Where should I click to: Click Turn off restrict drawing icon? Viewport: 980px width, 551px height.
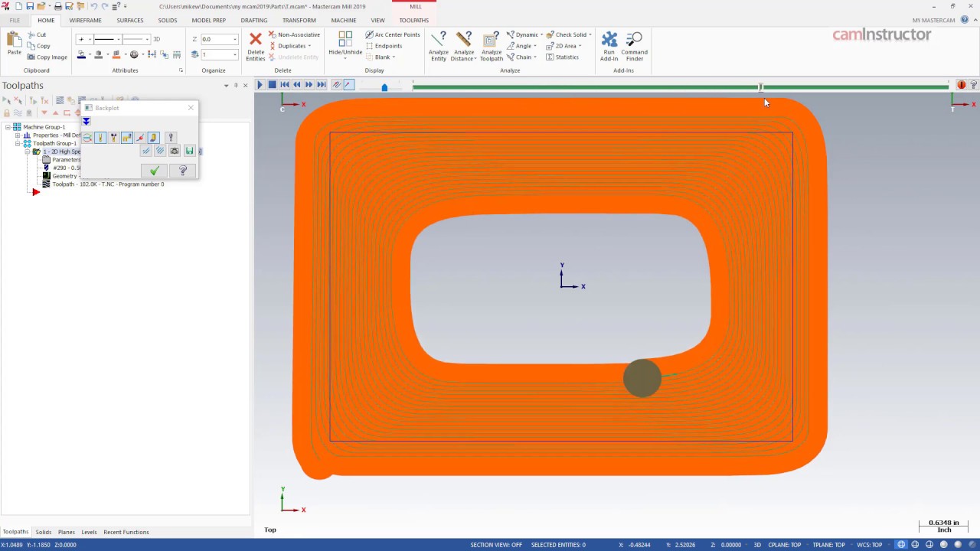[160, 151]
